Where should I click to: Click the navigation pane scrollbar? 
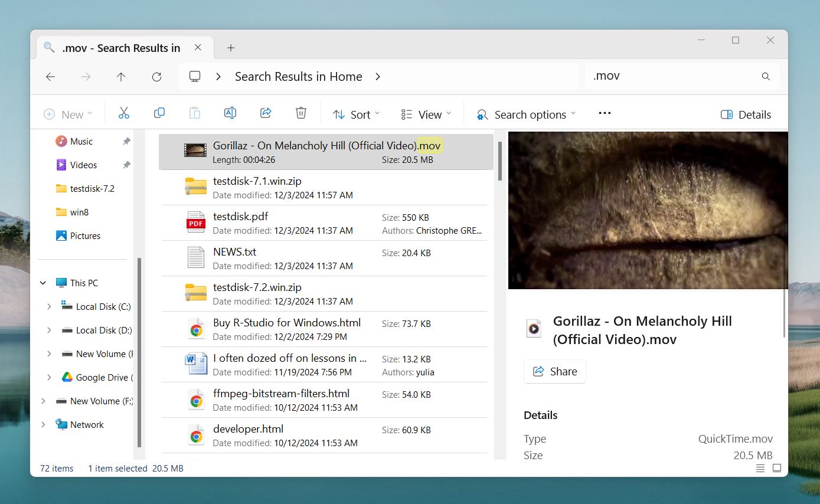139,352
